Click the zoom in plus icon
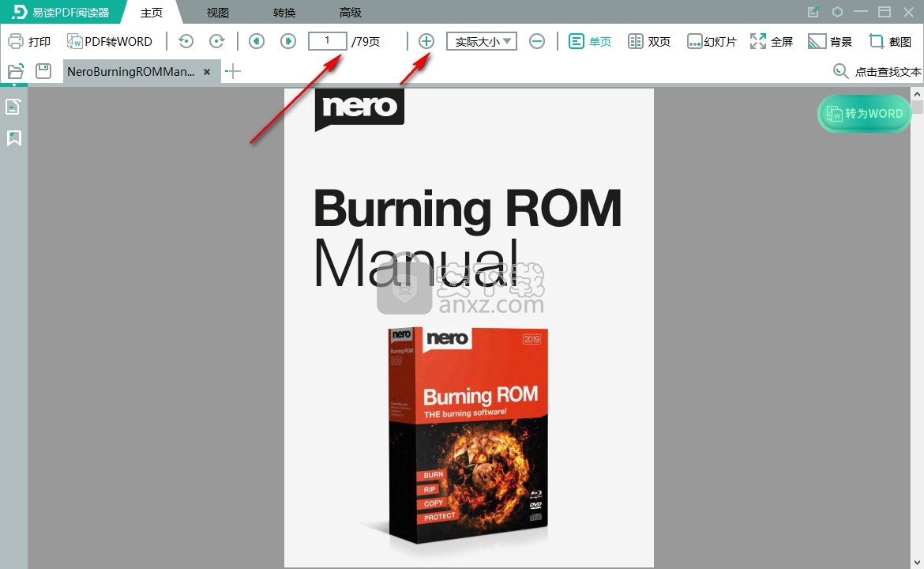924x569 pixels. tap(426, 41)
